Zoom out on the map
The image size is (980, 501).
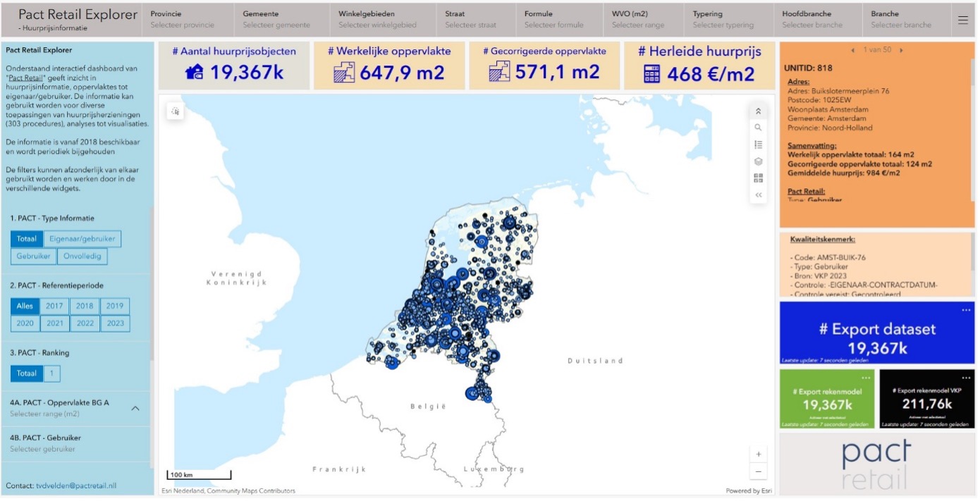tap(758, 471)
